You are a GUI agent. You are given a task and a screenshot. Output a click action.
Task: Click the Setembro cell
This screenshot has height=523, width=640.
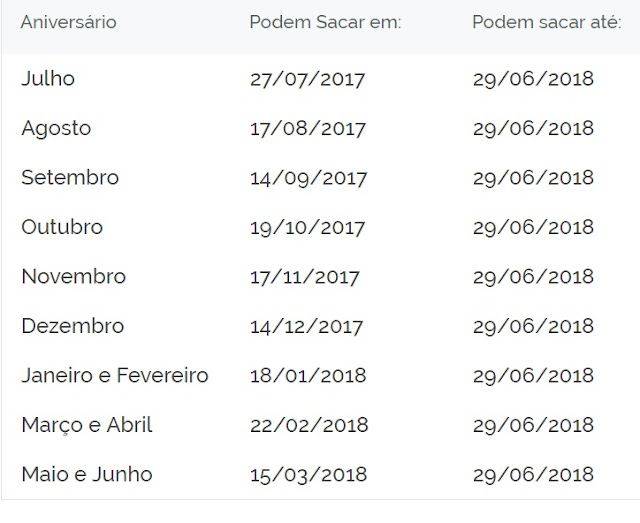[70, 178]
